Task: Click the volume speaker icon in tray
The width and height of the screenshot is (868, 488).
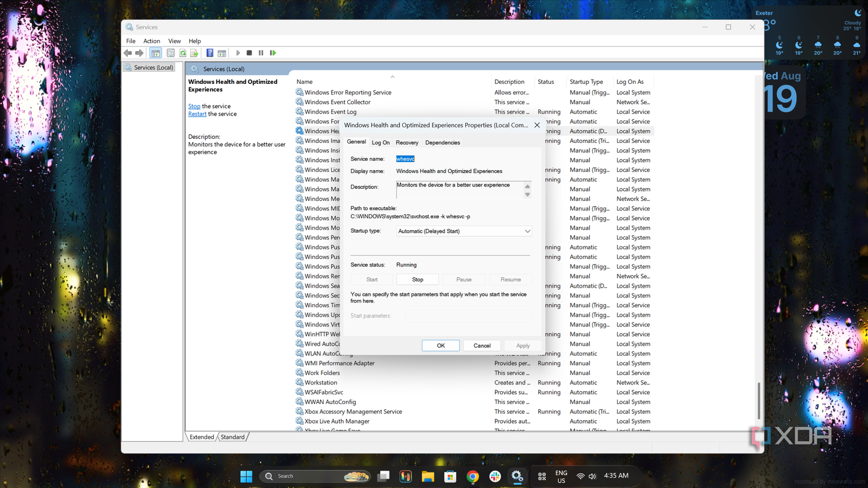Action: 592,476
